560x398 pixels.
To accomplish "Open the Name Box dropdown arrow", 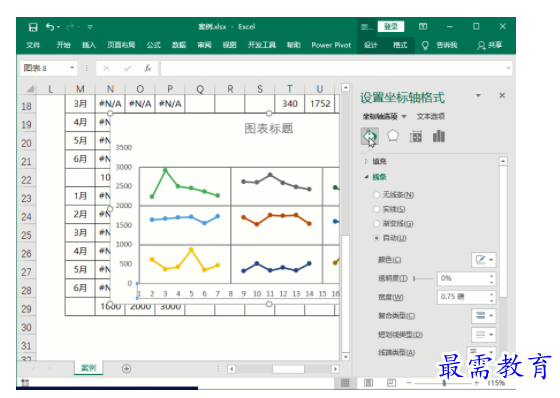I will [72, 68].
